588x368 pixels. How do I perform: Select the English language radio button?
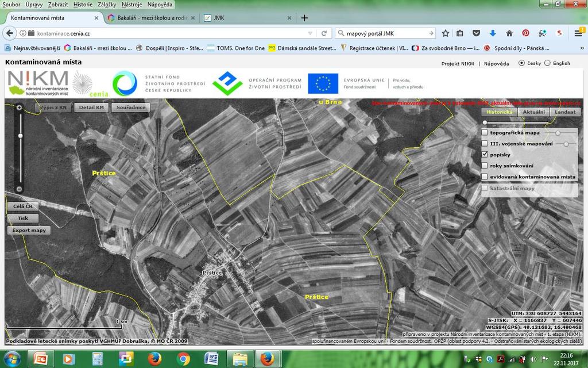[547, 63]
